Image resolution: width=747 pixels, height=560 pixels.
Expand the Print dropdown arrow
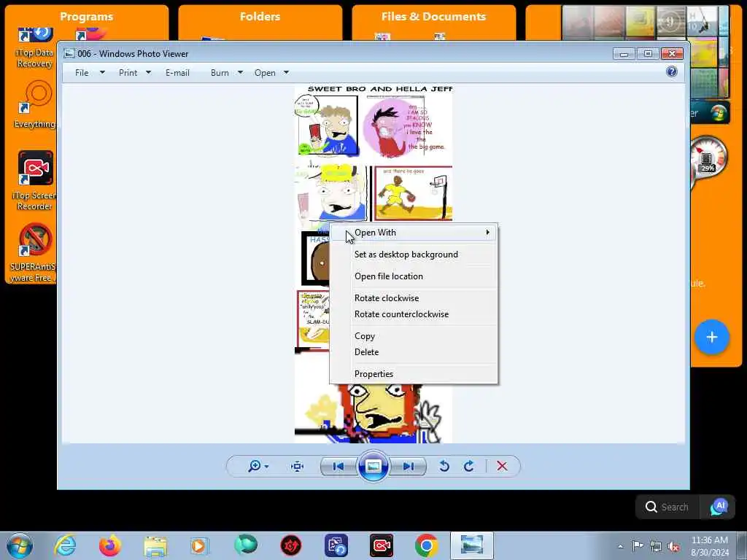[148, 72]
